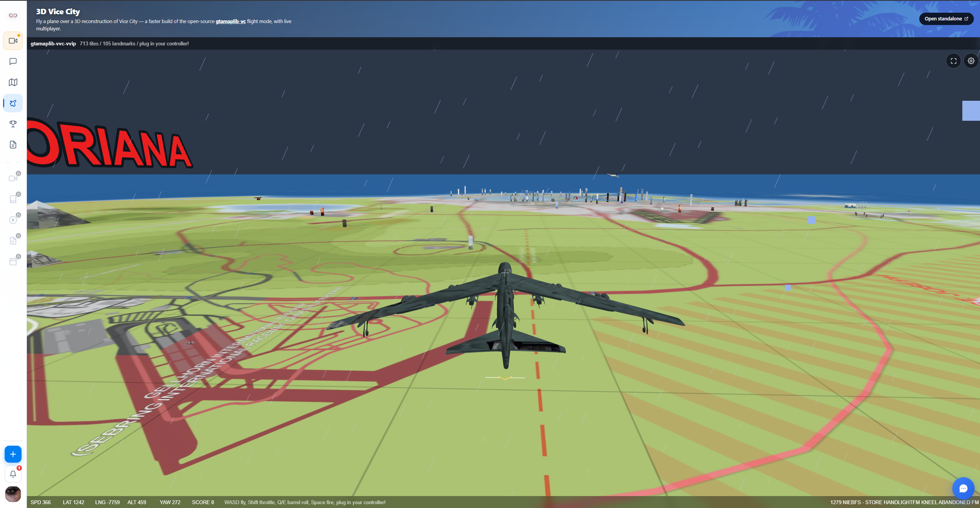Click the LNG -7759 readout

click(x=107, y=502)
